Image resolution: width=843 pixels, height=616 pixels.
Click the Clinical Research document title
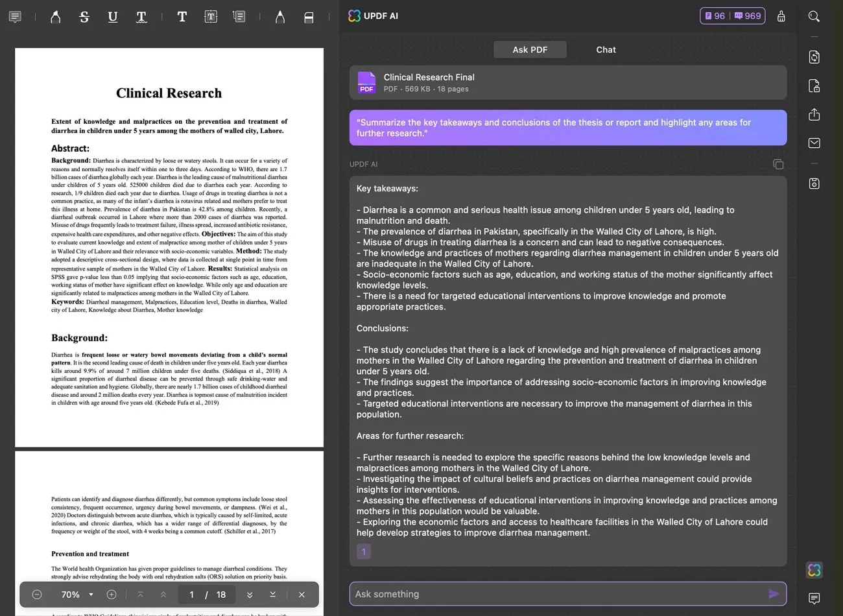pos(169,93)
